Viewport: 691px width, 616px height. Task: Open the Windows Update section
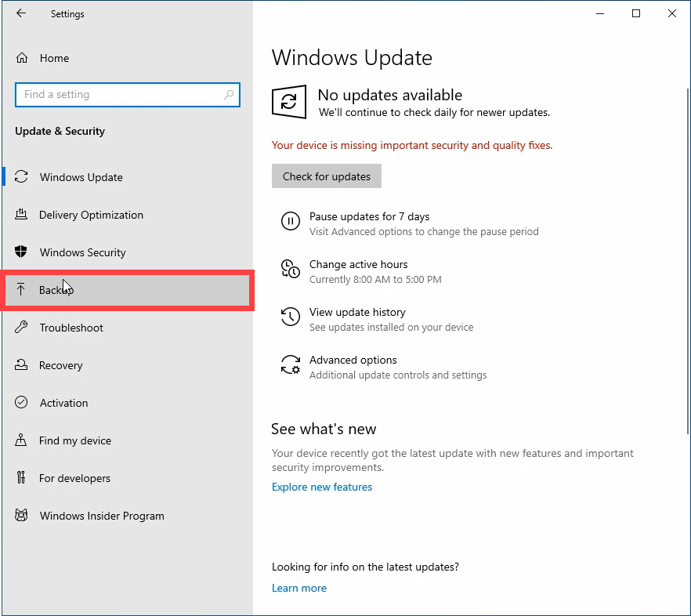coord(128,177)
